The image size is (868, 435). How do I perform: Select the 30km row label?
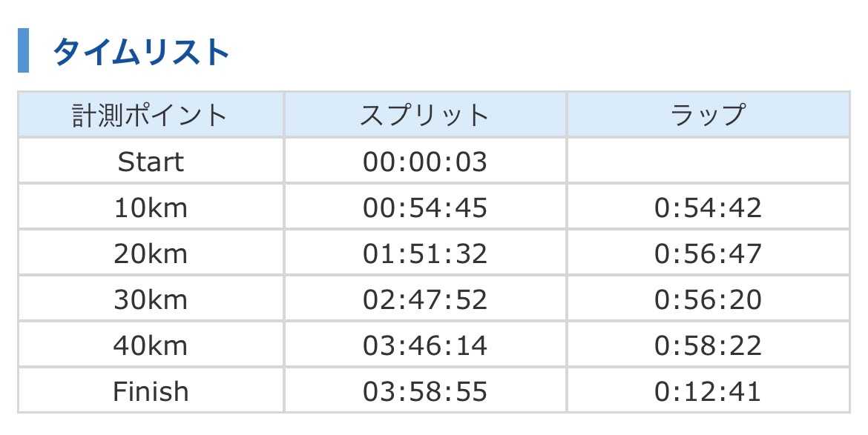tap(151, 300)
